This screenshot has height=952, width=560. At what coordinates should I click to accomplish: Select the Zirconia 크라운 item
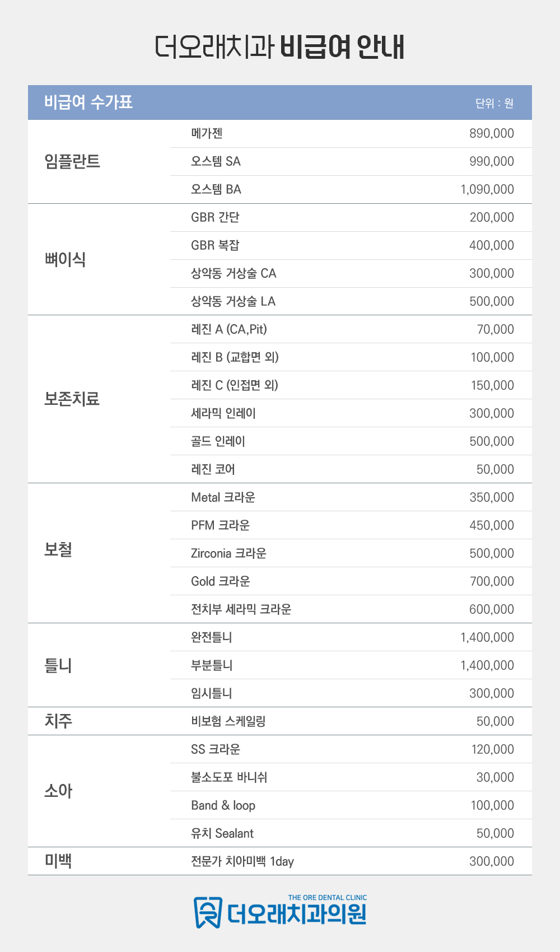click(228, 553)
